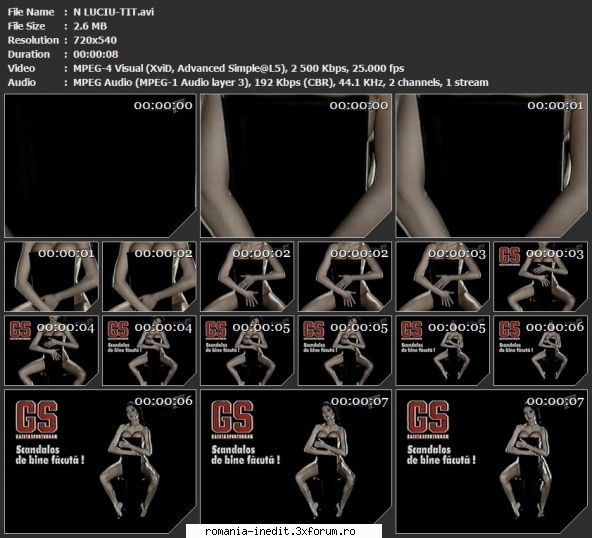Click the large 00:00:01 thumbnail
This screenshot has width=592, height=538.
[x=492, y=166]
